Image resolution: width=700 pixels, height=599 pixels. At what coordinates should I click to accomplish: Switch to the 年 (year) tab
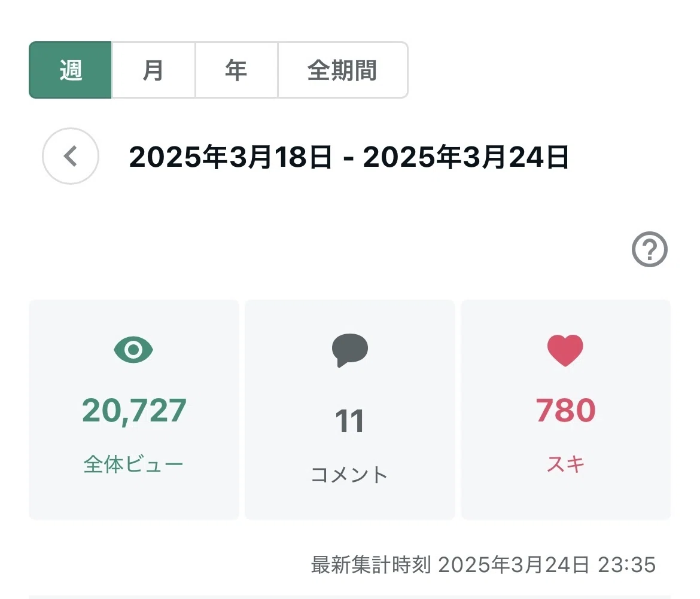(x=236, y=70)
